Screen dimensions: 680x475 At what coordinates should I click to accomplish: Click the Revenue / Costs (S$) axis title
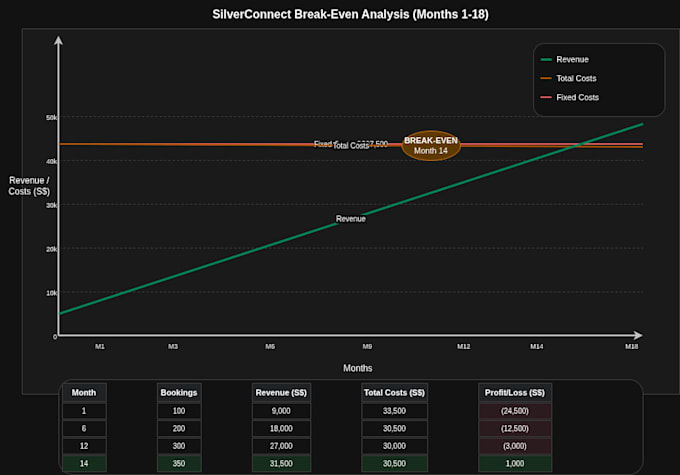(x=29, y=186)
